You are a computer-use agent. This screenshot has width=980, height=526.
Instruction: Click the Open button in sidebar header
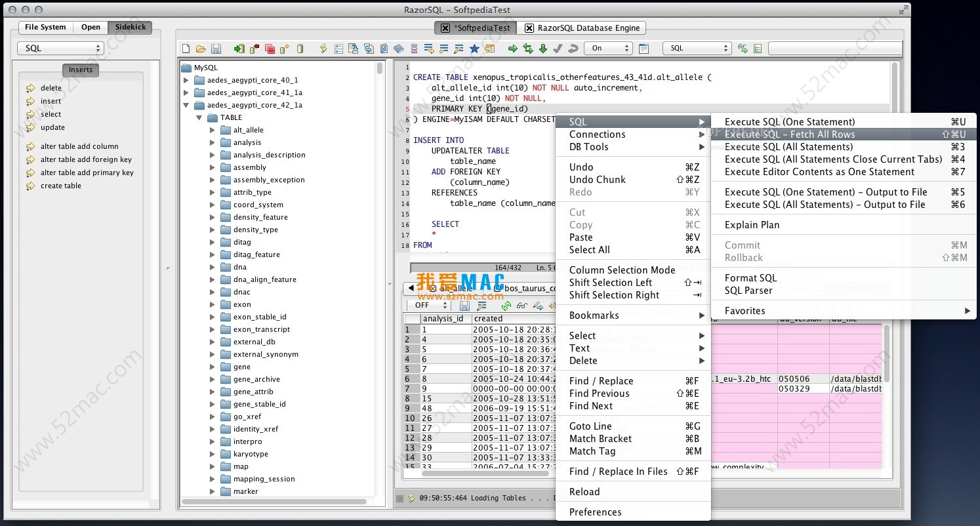pyautogui.click(x=91, y=27)
